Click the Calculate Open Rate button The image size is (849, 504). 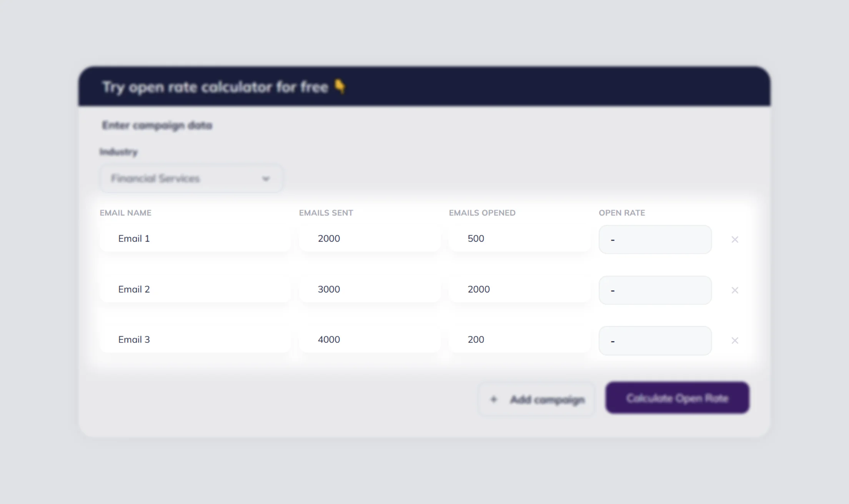[x=677, y=398]
